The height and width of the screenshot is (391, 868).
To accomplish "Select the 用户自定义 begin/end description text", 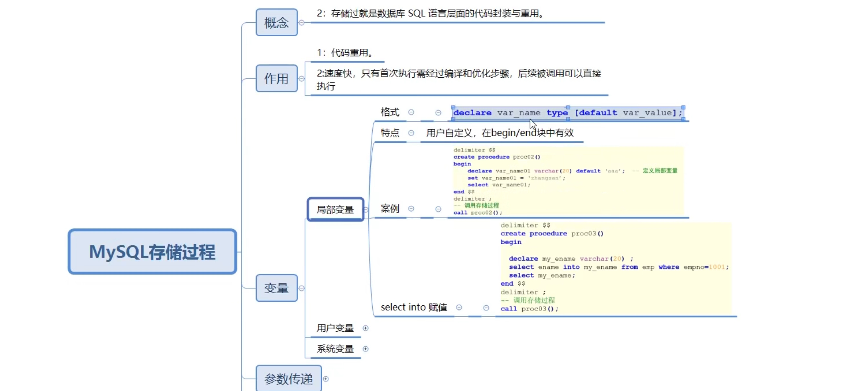I will pos(499,133).
